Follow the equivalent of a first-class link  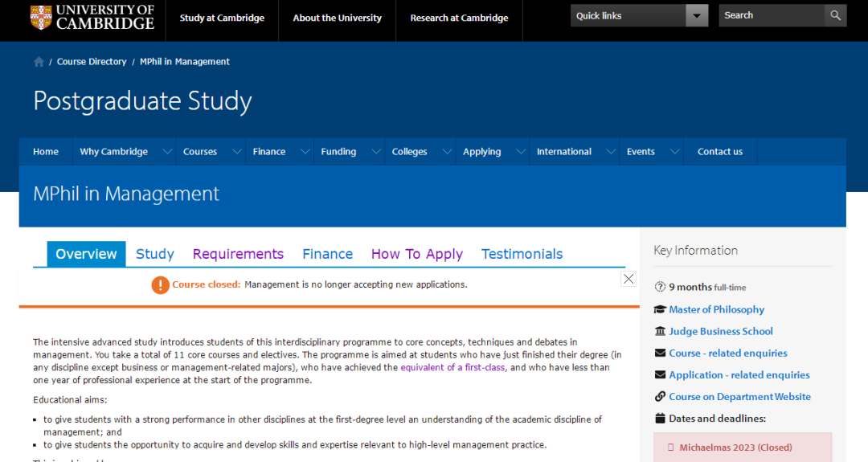click(x=452, y=367)
